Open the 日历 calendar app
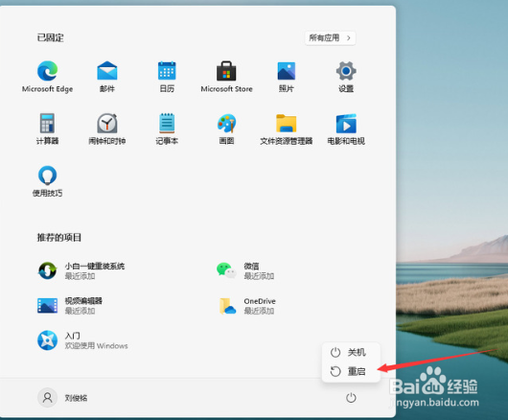The height and width of the screenshot is (420, 508). (167, 77)
